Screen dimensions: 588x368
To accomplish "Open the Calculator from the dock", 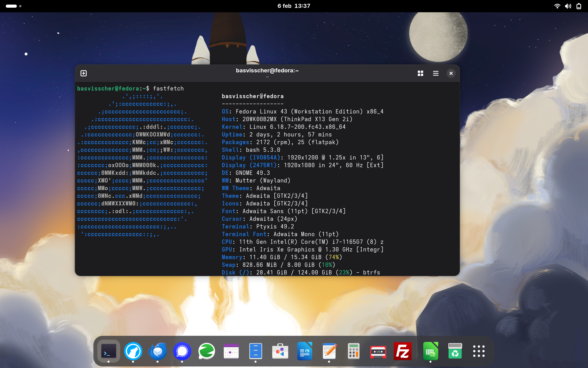I will point(354,351).
